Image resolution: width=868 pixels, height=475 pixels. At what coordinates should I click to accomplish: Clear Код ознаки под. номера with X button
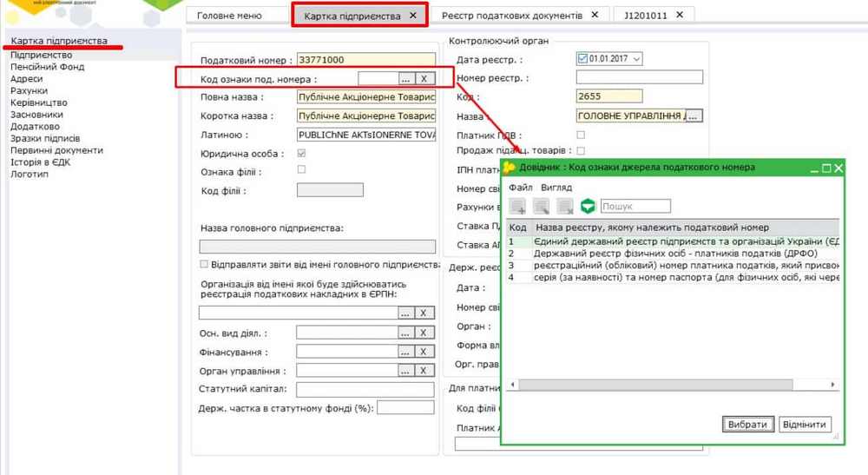point(424,78)
